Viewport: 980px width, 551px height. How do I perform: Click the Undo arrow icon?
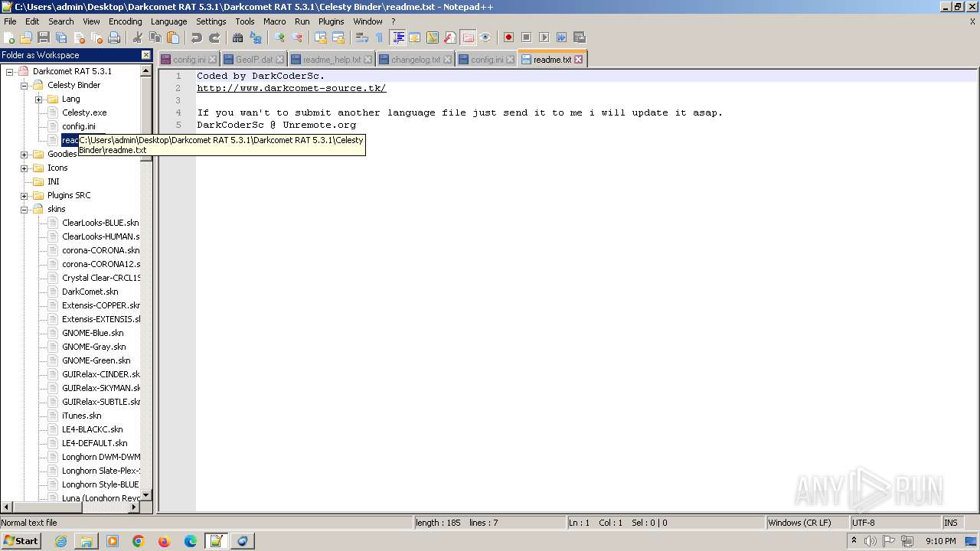point(197,37)
